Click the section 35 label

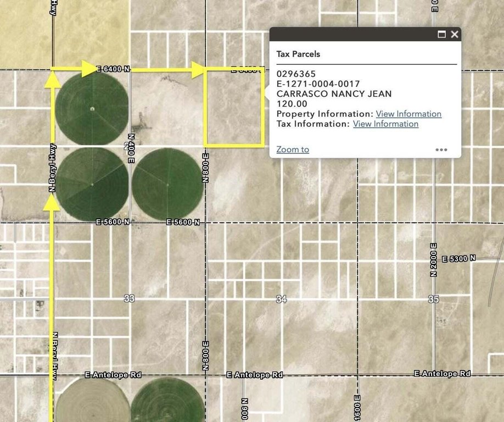(x=433, y=299)
